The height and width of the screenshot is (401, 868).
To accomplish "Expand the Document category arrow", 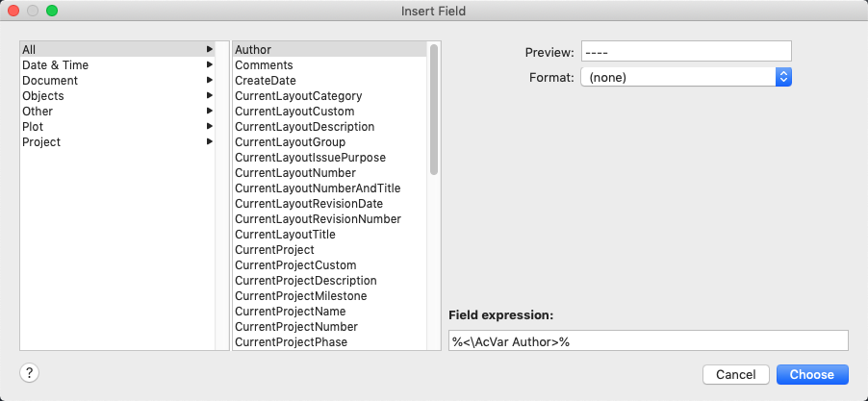I will click(209, 81).
